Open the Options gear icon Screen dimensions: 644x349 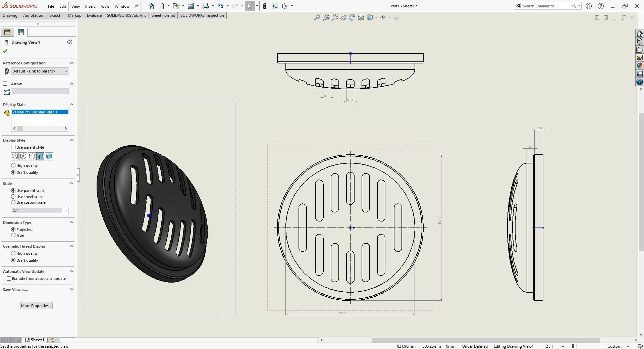[285, 6]
